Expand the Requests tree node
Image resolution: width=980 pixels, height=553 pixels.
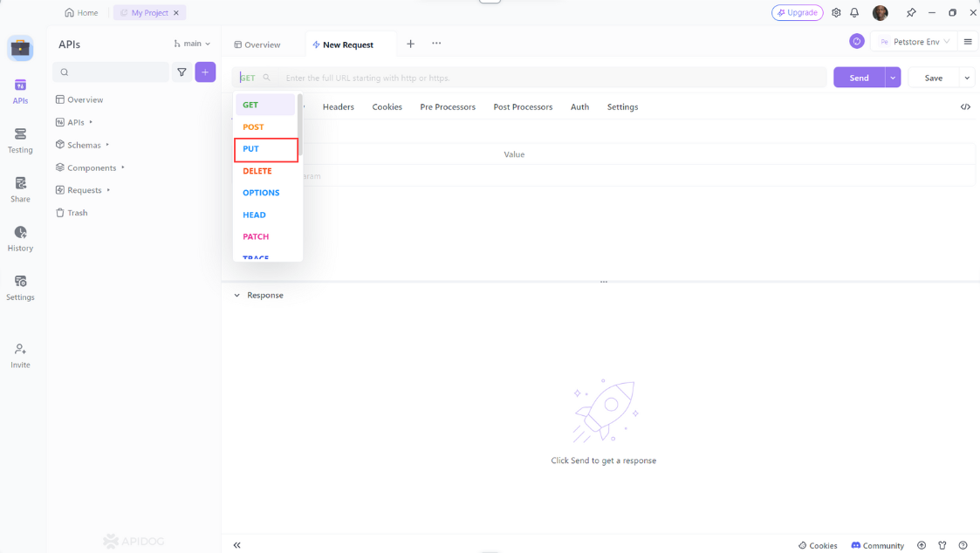pyautogui.click(x=109, y=190)
